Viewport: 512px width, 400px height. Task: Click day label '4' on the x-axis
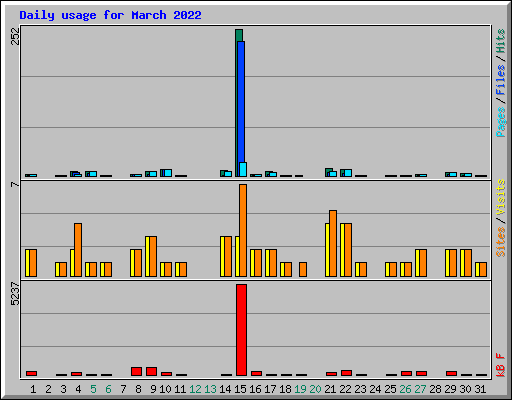[x=78, y=389]
